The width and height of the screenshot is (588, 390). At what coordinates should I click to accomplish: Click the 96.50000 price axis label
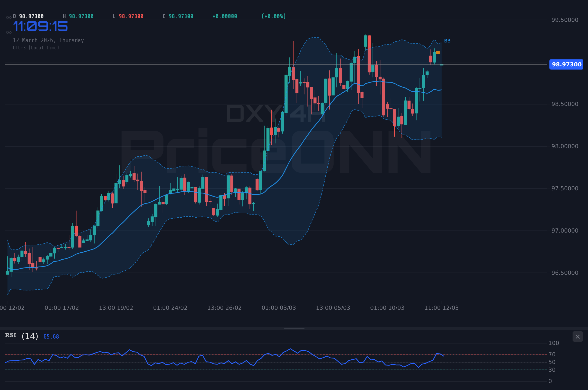click(x=565, y=273)
